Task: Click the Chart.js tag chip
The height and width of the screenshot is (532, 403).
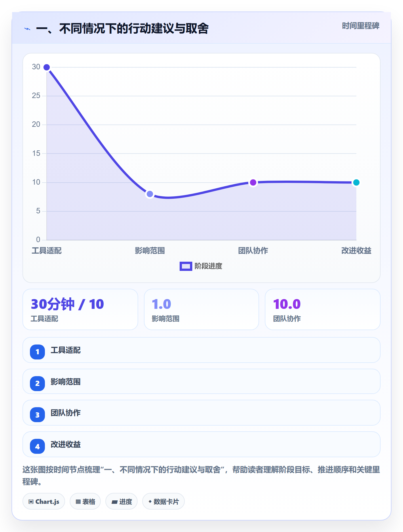Action: (x=44, y=502)
